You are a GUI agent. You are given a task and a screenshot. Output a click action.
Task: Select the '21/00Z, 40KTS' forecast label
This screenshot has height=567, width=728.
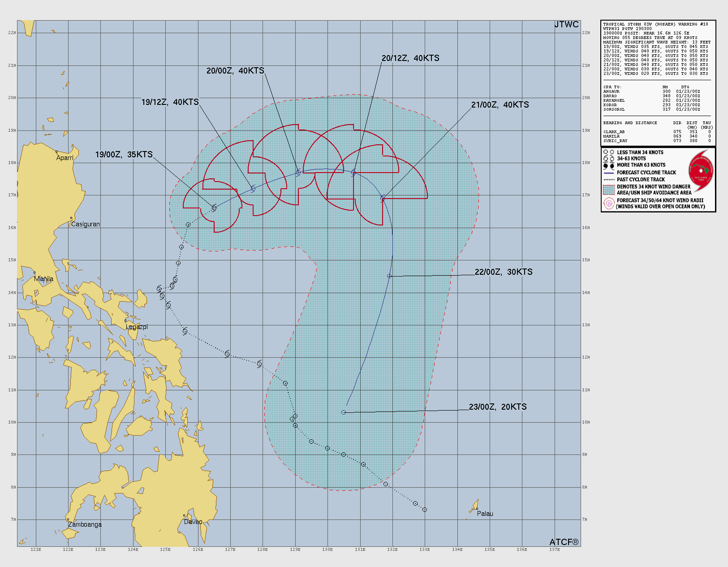(500, 105)
